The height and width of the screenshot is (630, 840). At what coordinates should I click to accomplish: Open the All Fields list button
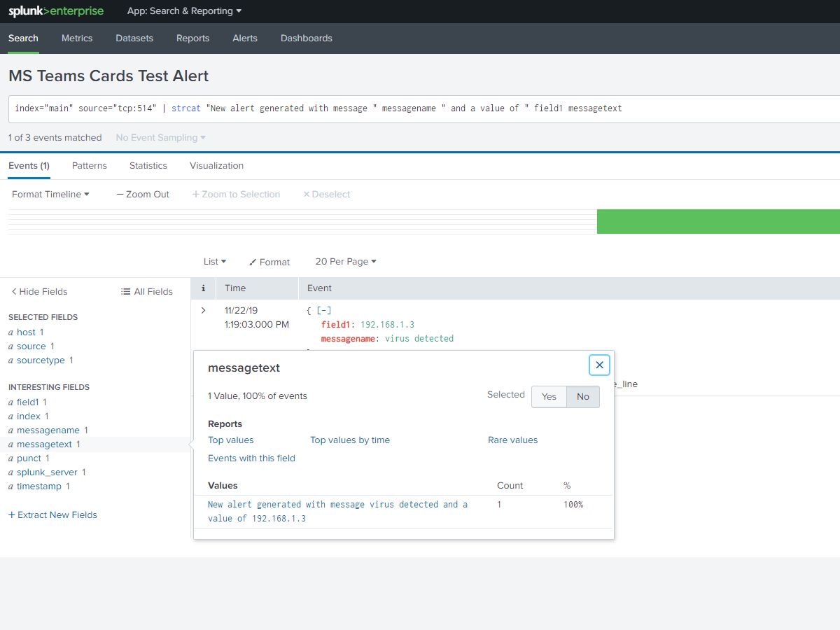click(147, 292)
